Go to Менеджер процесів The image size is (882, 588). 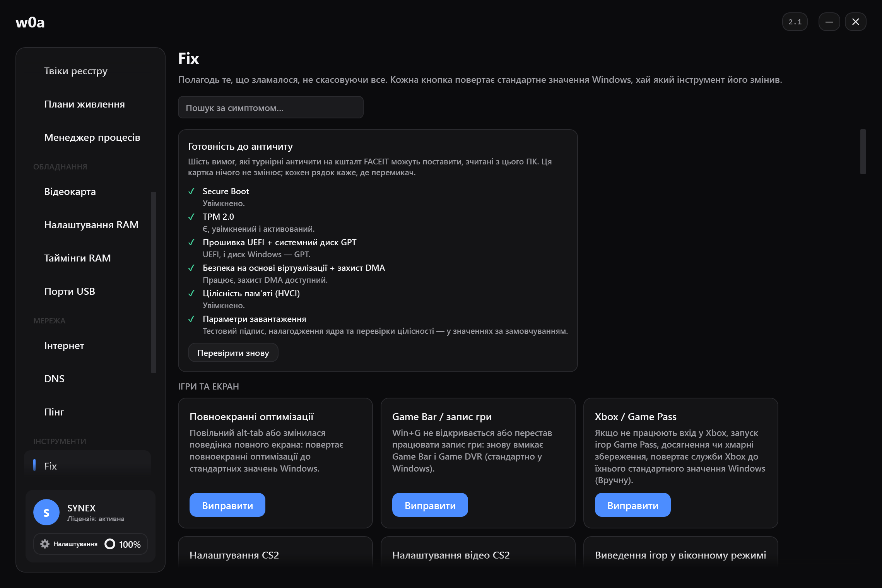coord(92,137)
